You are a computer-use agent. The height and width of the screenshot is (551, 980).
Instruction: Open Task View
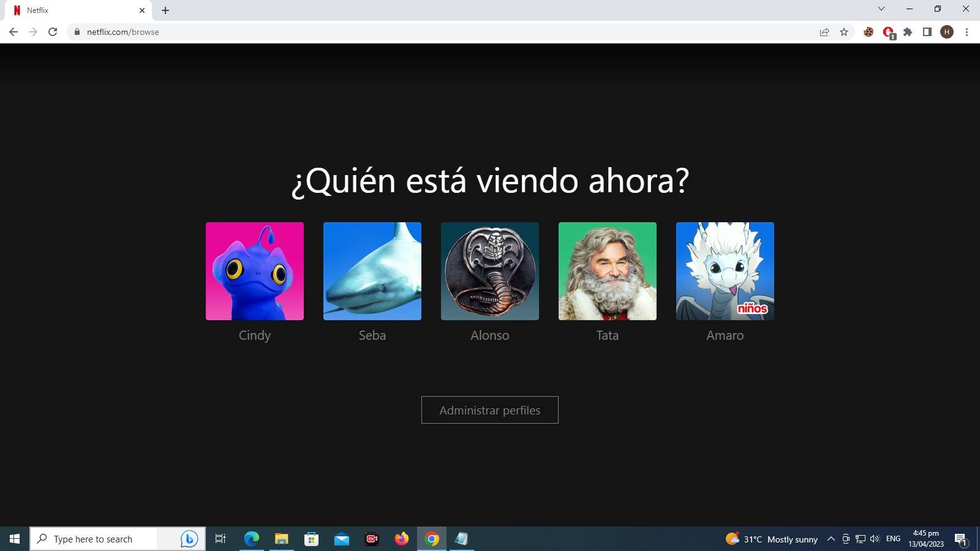coord(221,539)
